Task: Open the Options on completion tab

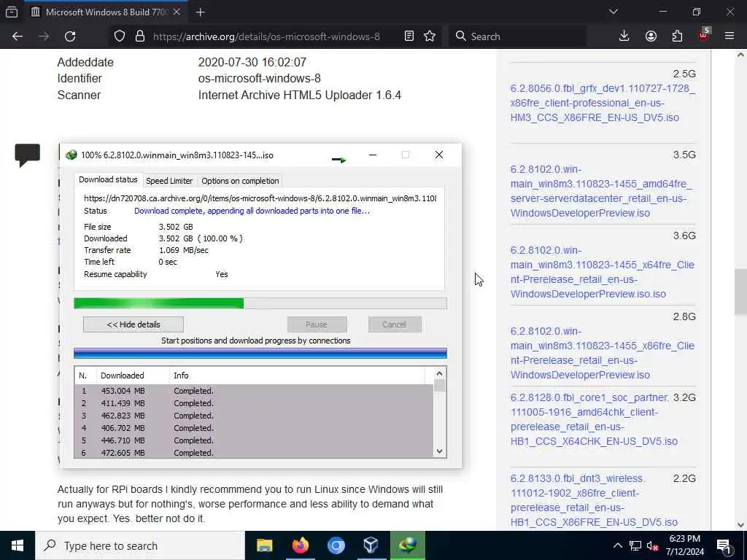Action: (240, 181)
